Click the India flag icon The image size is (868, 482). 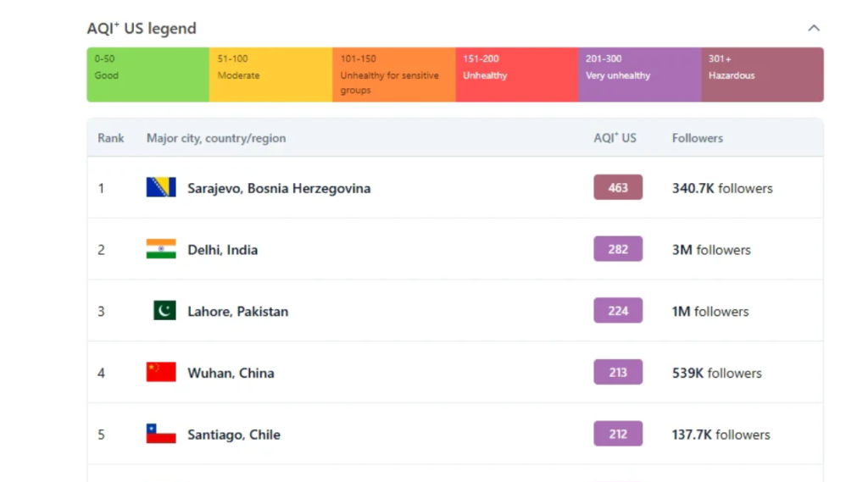pos(161,249)
